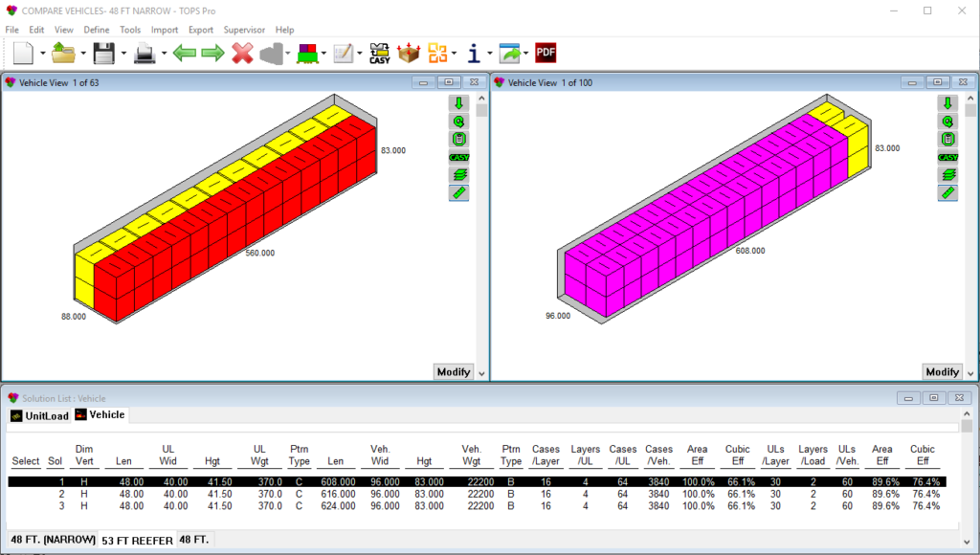Switch to the 53 FT REEFER tab

[137, 540]
